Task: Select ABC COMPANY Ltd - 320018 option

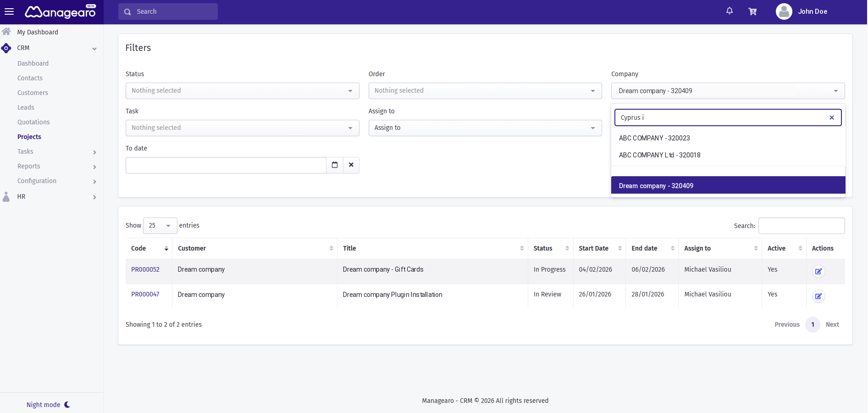Action: (x=728, y=155)
